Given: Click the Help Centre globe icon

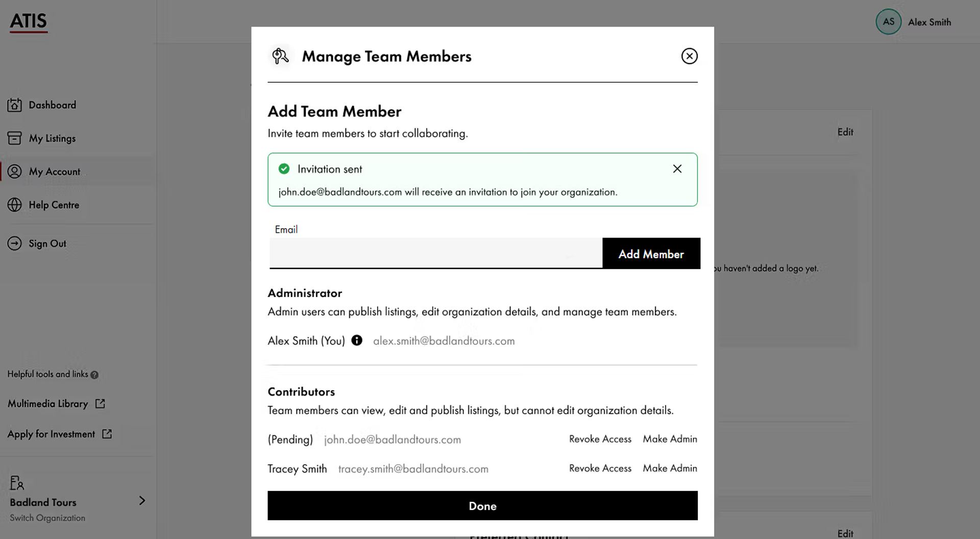Looking at the screenshot, I should click(x=14, y=205).
